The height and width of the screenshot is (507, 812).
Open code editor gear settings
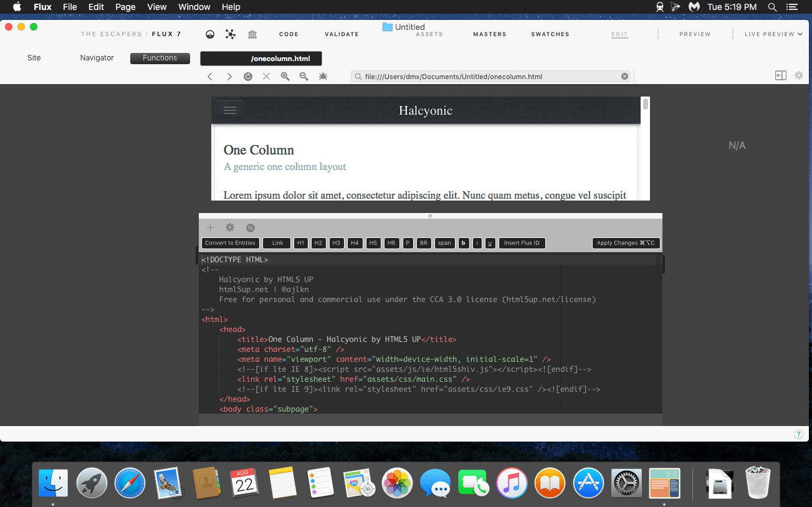click(230, 228)
